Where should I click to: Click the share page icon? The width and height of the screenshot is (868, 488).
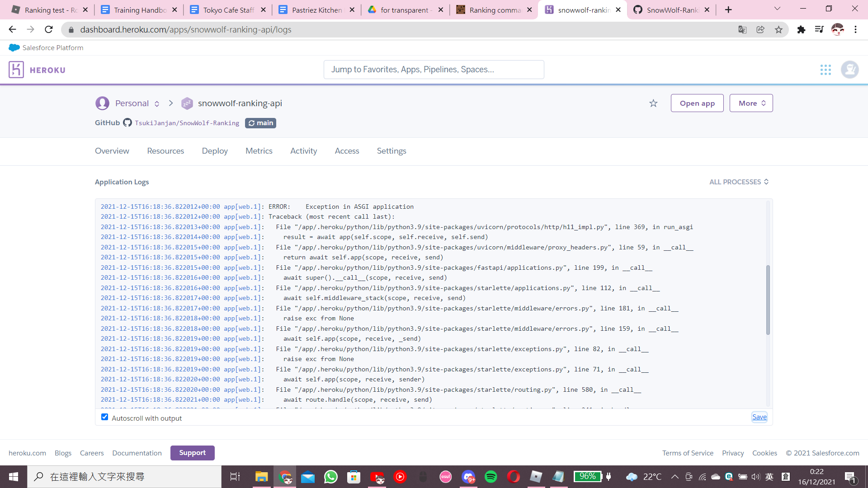click(x=760, y=29)
